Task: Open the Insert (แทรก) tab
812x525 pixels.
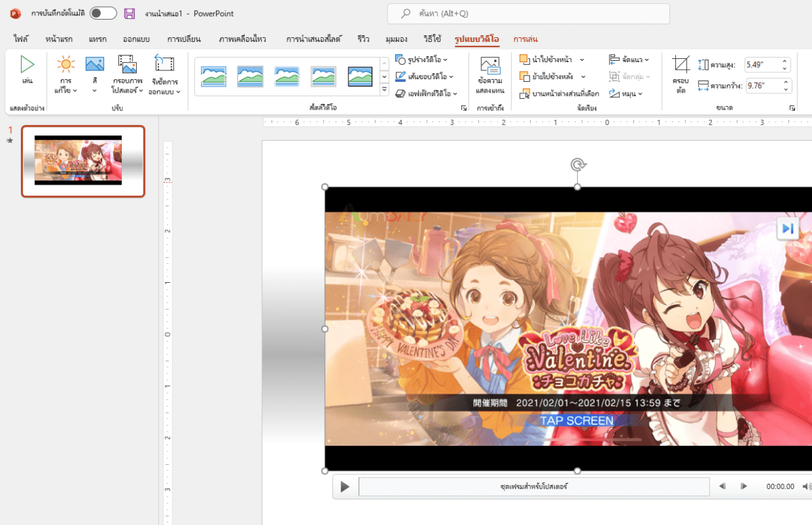Action: coord(97,39)
